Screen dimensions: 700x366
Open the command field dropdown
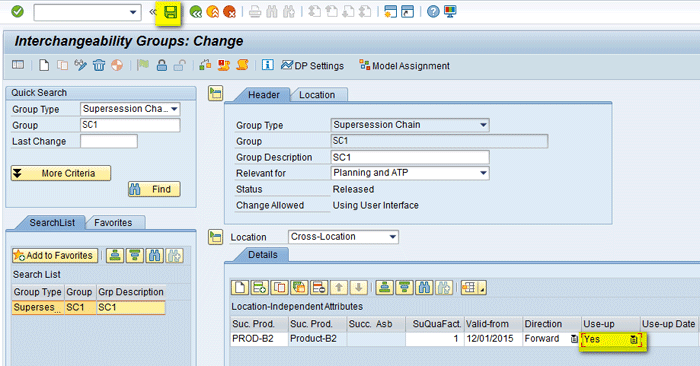pos(133,12)
